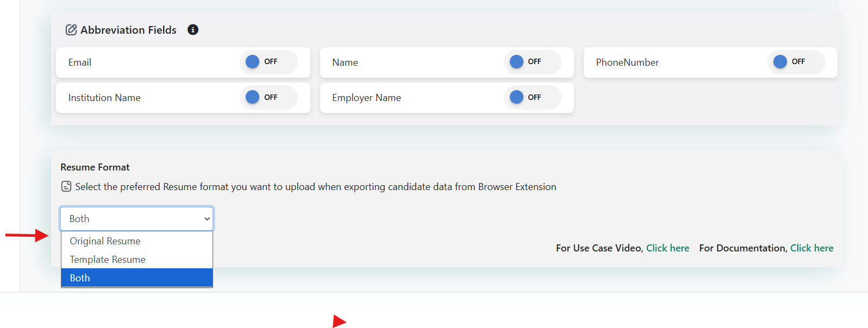Click the edit icon beside Abbreviation Fields
Screen dimensions: 868x328
[x=71, y=30]
